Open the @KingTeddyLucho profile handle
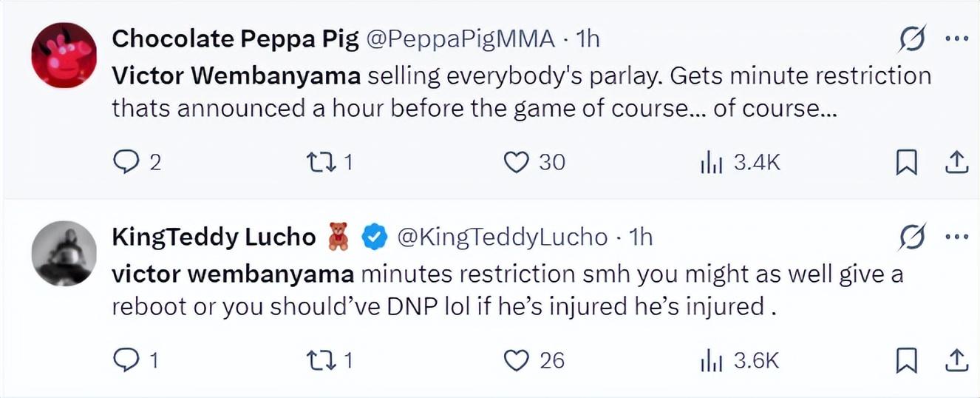980x398 pixels. pos(503,237)
